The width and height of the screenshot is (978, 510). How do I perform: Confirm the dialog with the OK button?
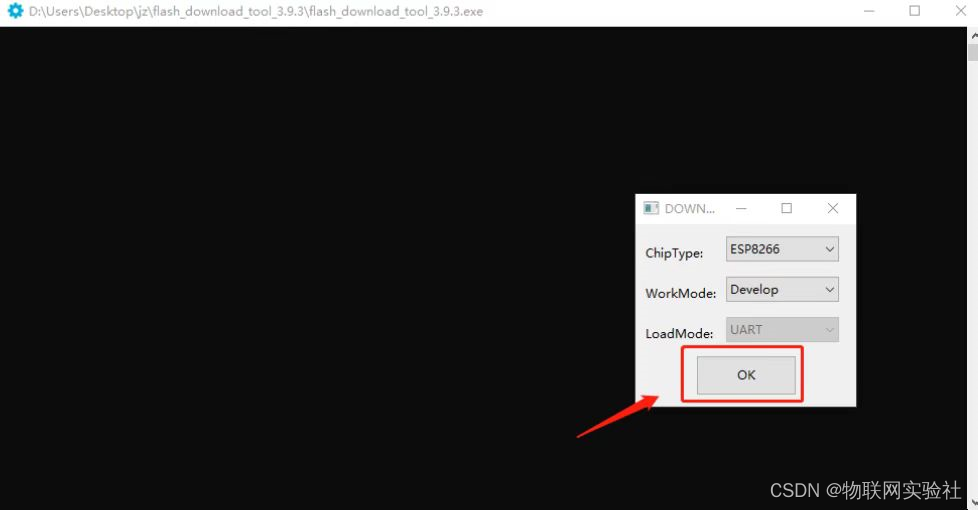click(746, 375)
